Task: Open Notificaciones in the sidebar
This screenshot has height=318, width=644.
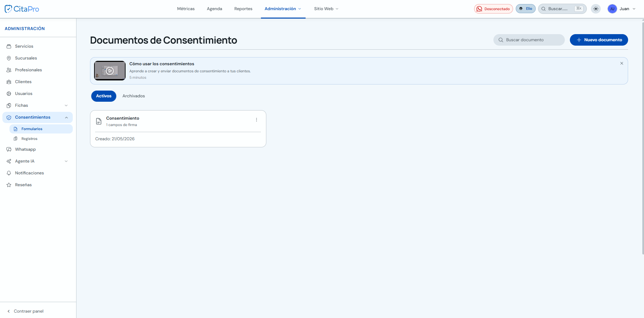Action: [x=38, y=173]
